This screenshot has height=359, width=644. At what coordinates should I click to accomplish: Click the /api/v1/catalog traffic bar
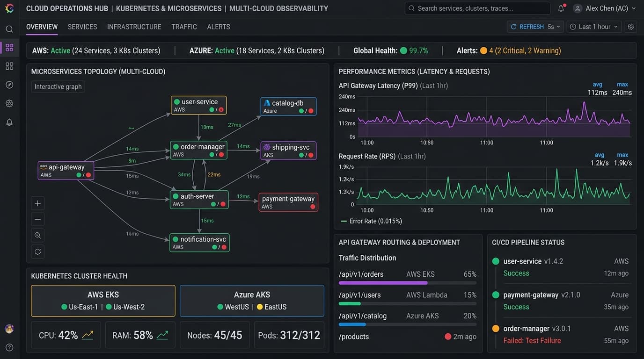408,324
